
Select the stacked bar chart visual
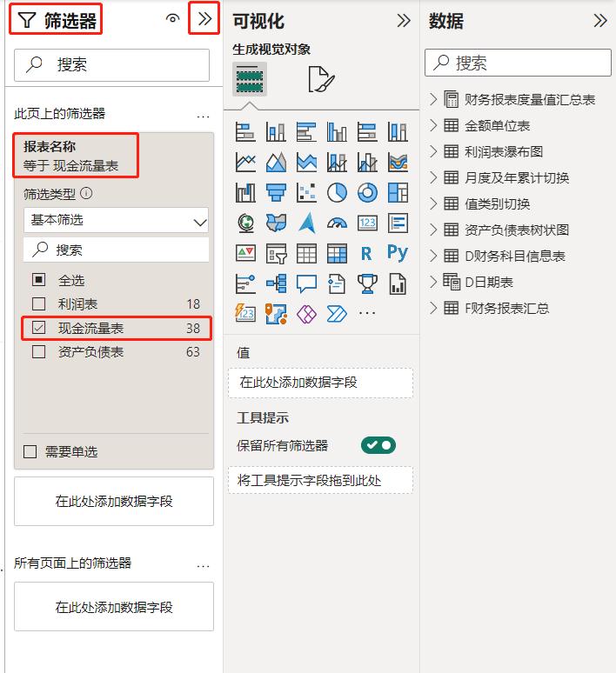(x=245, y=132)
